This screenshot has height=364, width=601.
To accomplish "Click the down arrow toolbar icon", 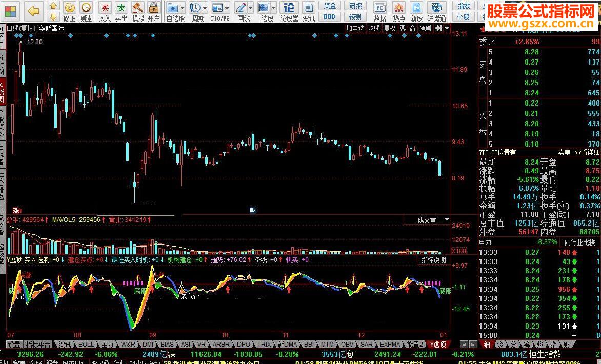I will (54, 17).
